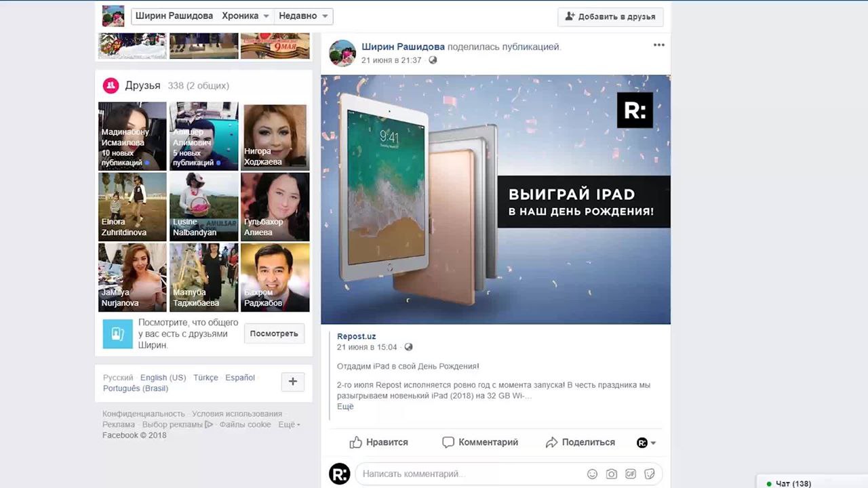Open the 9 Мая photo thumbnail
The height and width of the screenshot is (488, 868).
[x=275, y=46]
